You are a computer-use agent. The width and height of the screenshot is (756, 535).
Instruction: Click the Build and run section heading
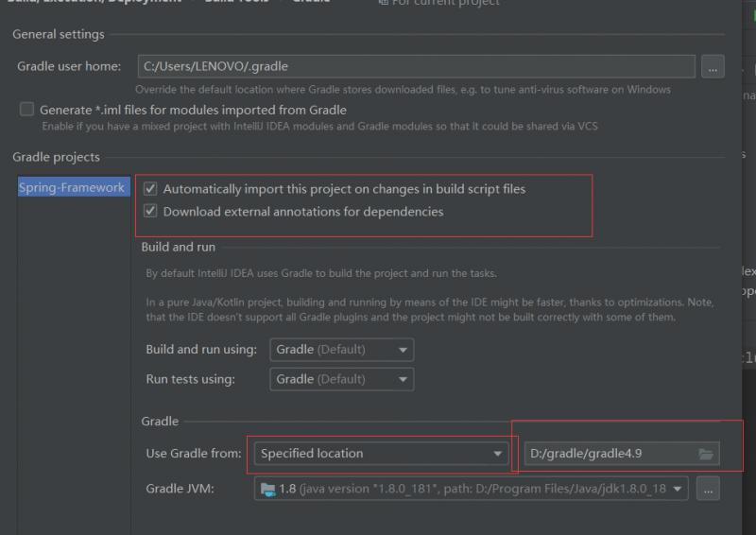179,247
